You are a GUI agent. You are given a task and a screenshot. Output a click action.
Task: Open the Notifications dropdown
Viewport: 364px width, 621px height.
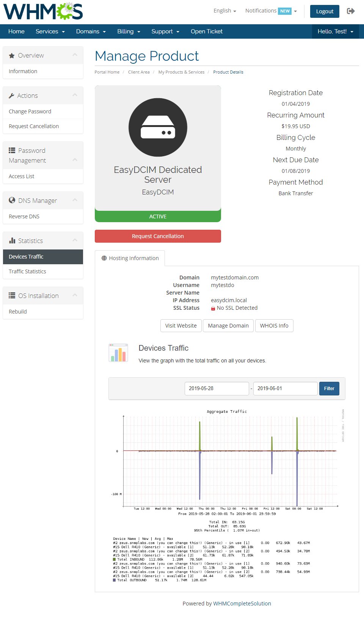271,11
